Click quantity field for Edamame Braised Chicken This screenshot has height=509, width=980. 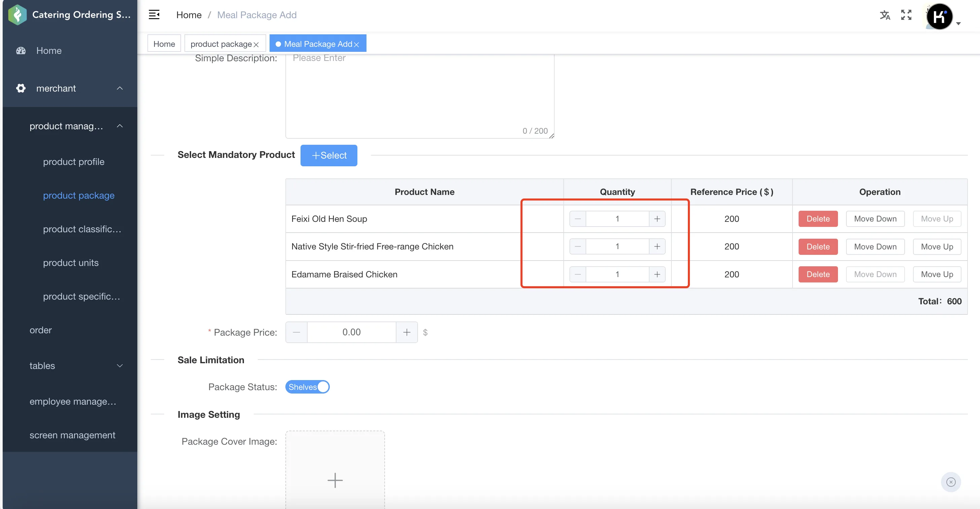617,274
